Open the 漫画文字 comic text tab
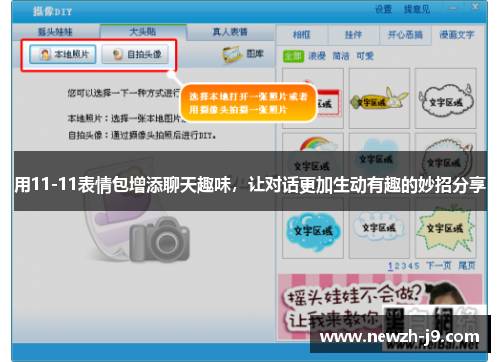Viewport: 500px width, 362px height. point(457,35)
